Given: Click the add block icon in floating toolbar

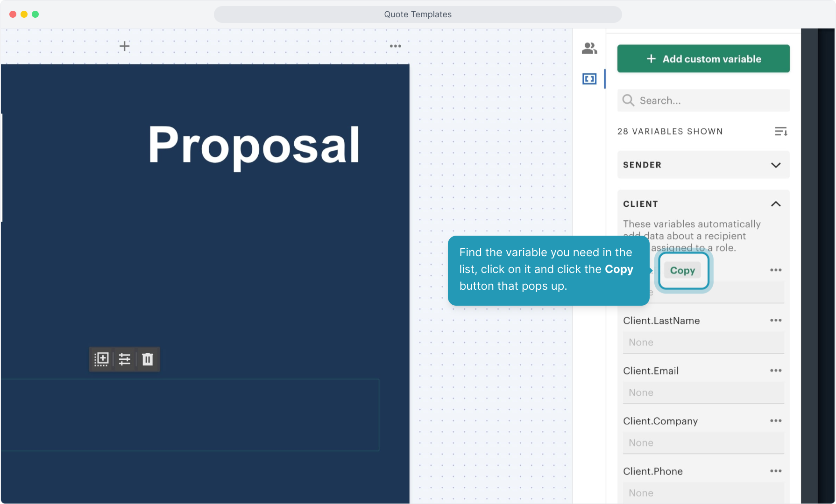Looking at the screenshot, I should pos(101,359).
